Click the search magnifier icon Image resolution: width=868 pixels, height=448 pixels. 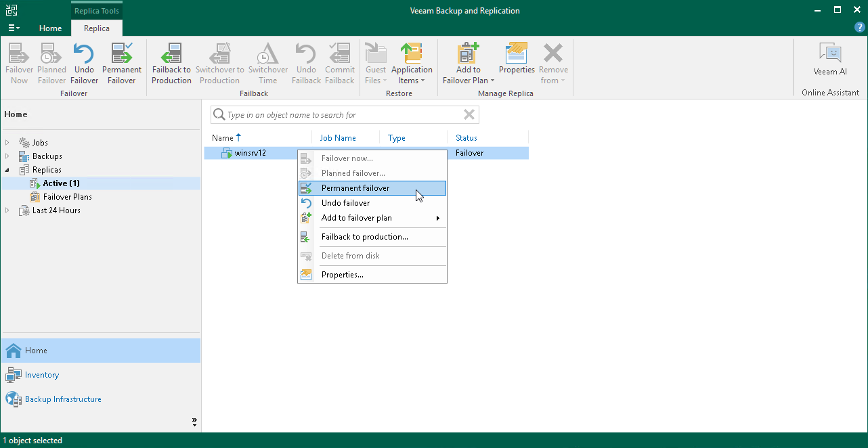click(219, 115)
